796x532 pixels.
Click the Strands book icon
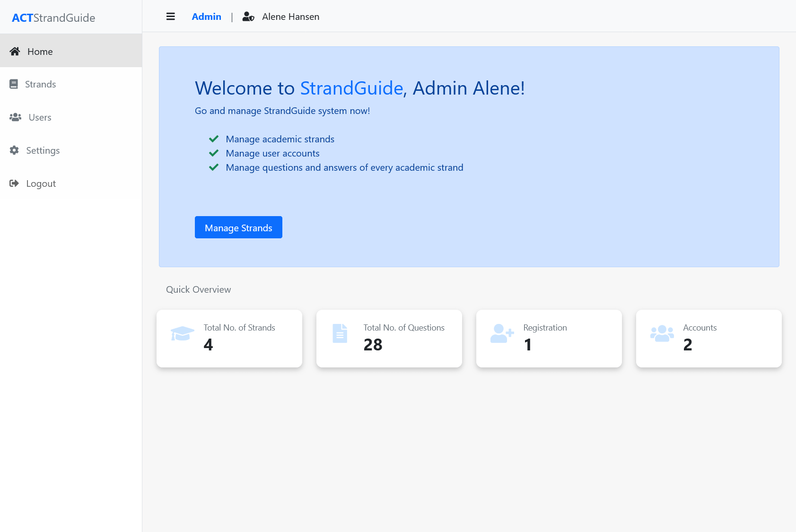click(x=14, y=84)
